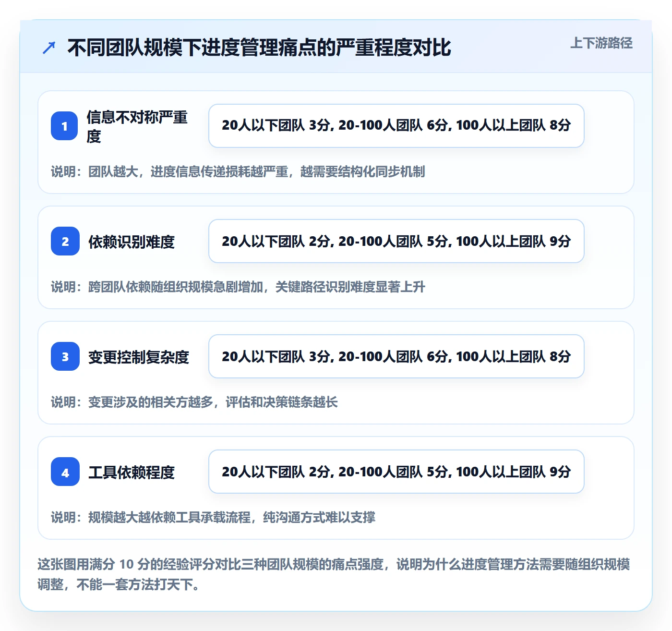This screenshot has height=631, width=672.
Task: Select the 工具依赖程度 row heading
Action: 132,472
